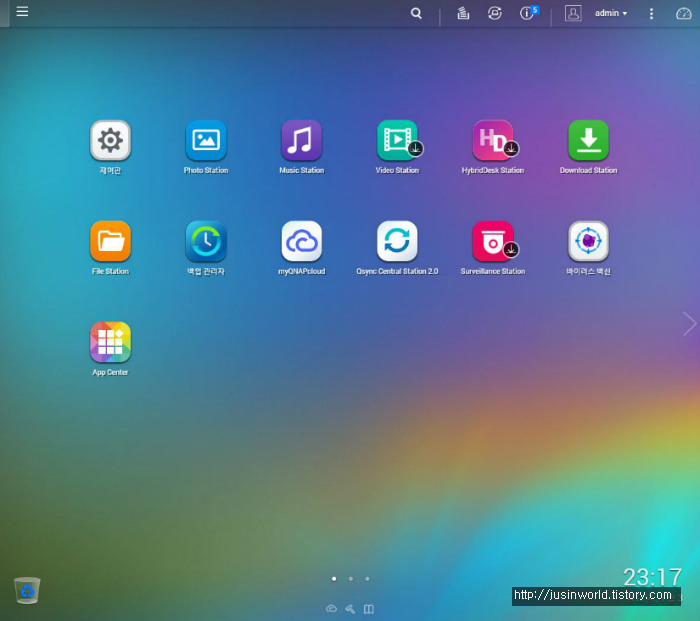Open the recycle bin
This screenshot has width=700, height=621.
point(27,590)
